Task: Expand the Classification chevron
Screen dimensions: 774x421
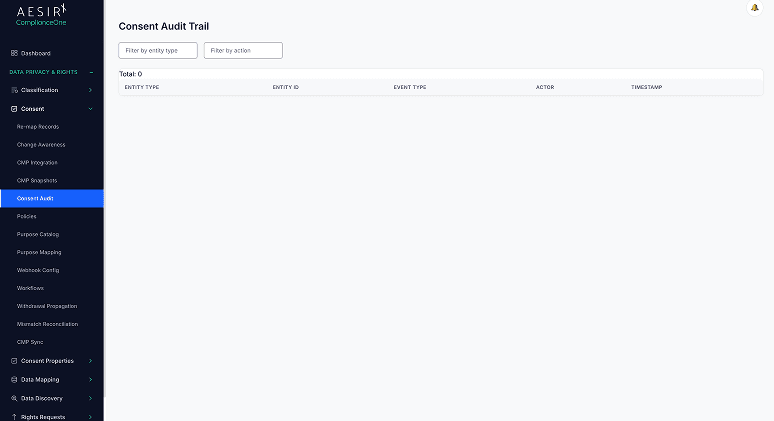Action: pos(91,90)
